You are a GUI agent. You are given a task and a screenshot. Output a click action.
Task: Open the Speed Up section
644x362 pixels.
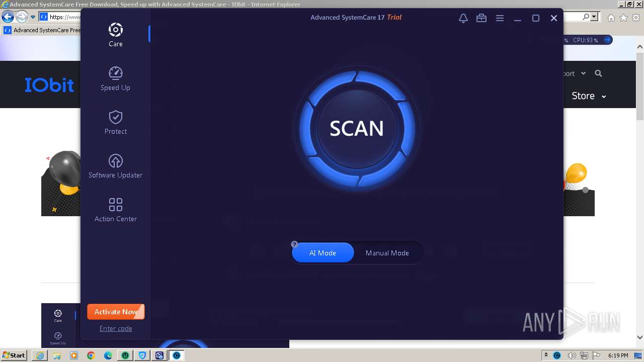[x=115, y=78]
